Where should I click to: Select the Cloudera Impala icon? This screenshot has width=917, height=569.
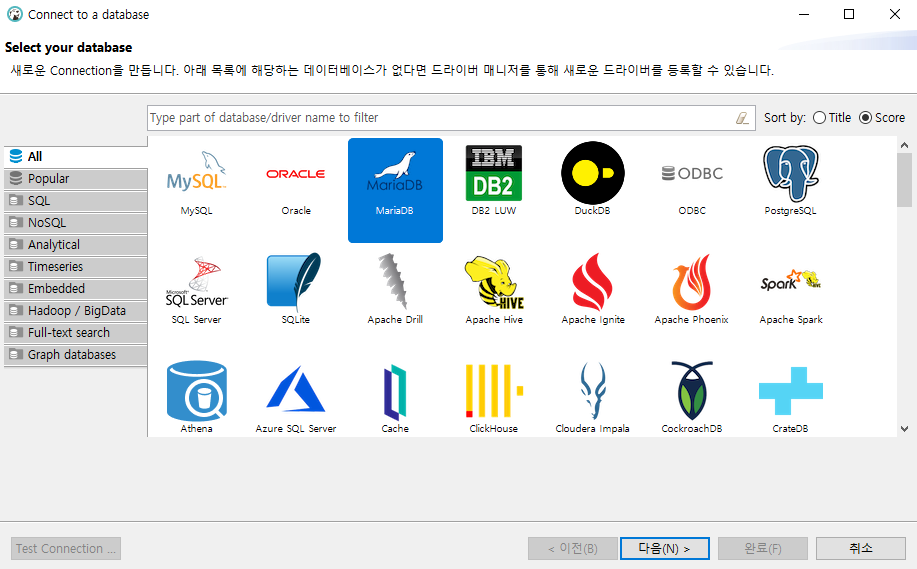tap(592, 391)
